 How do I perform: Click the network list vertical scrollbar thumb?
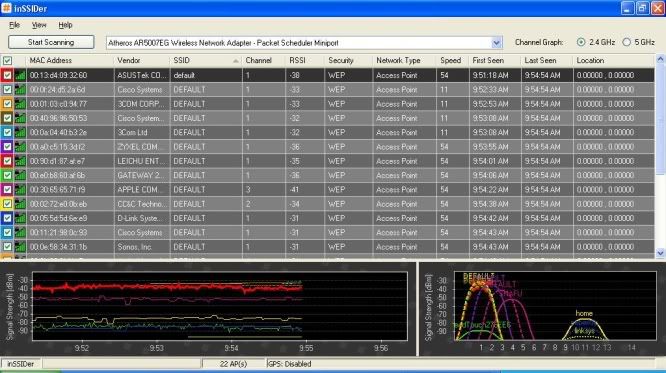tap(660, 119)
